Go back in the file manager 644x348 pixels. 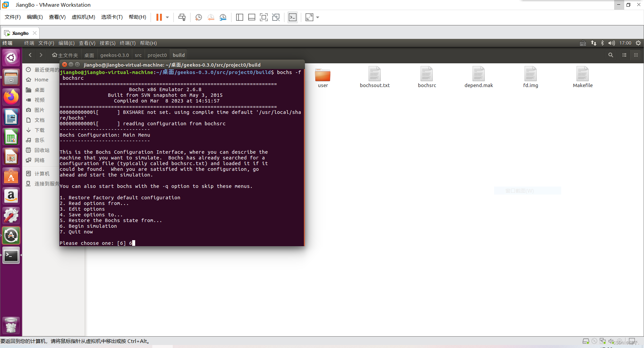(x=30, y=55)
